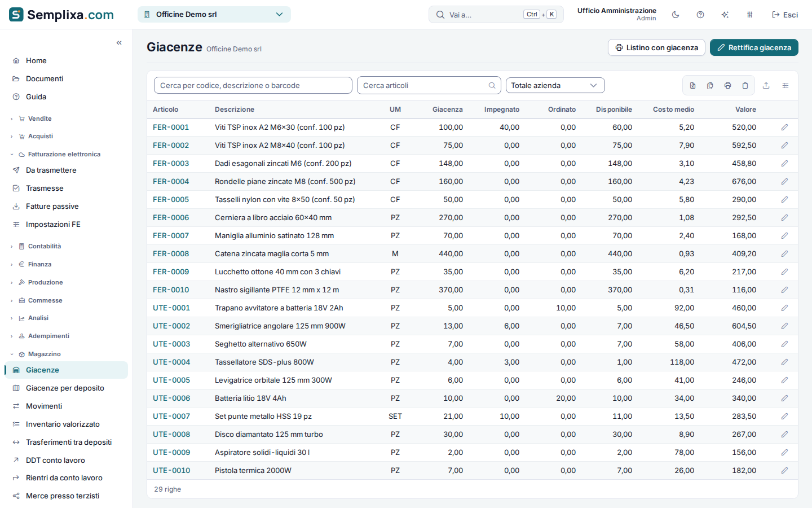Viewport: 812px width, 508px height.
Task: Open the help question mark icon
Action: 700,15
